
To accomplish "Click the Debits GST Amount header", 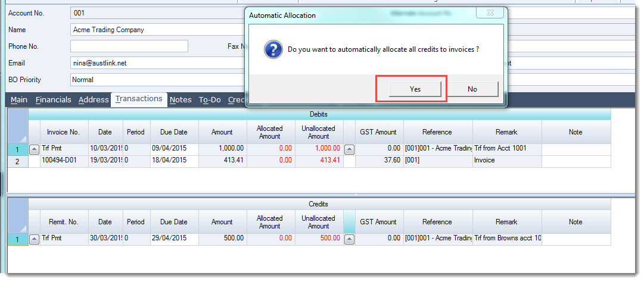I will tap(379, 132).
